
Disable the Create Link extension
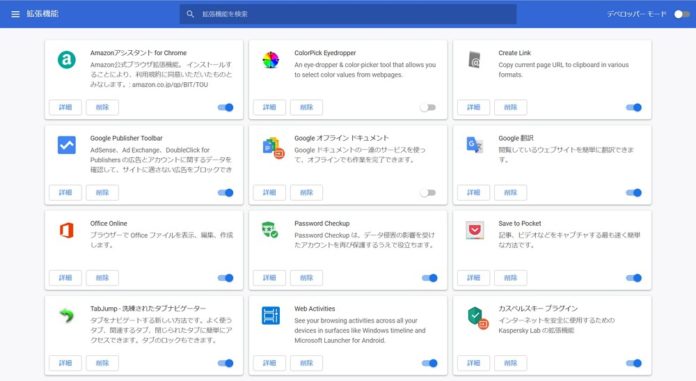pos(634,107)
